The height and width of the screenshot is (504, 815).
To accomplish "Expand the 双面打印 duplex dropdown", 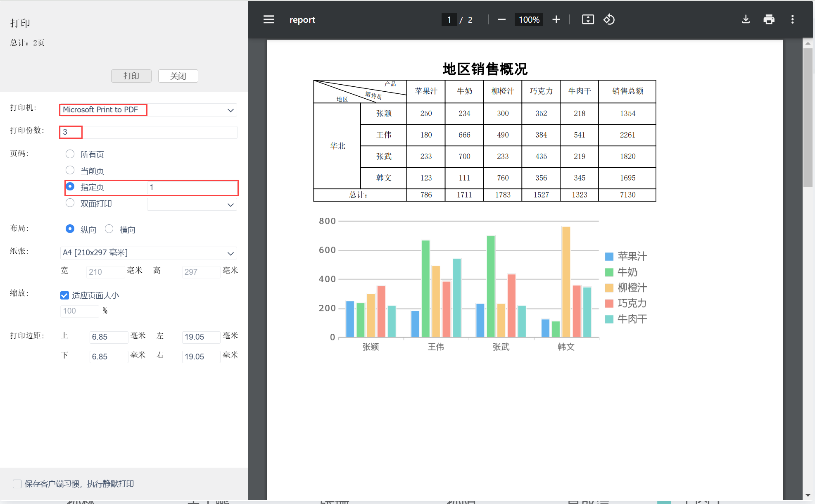I will (x=230, y=205).
